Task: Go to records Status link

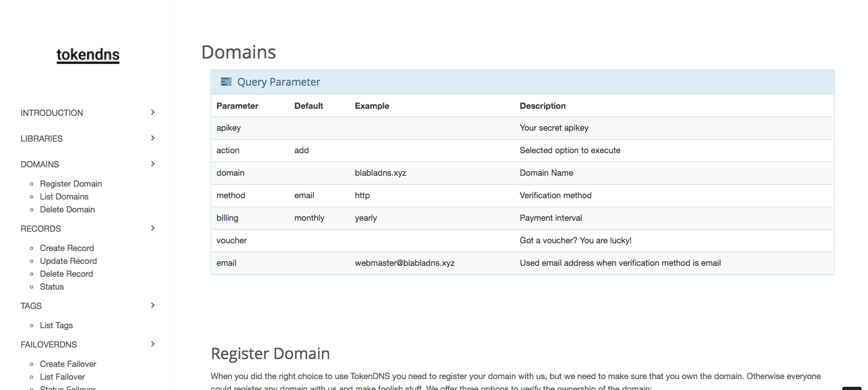Action: tap(52, 286)
